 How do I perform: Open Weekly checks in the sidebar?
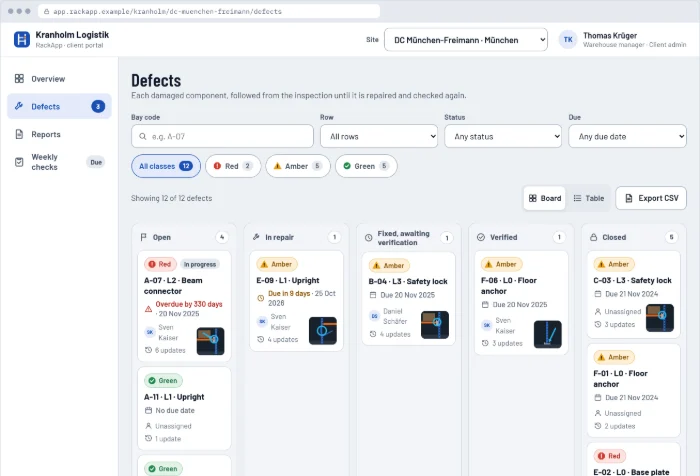point(59,162)
